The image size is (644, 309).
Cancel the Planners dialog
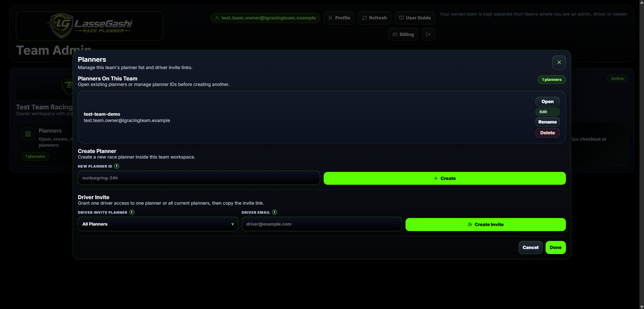pos(530,248)
